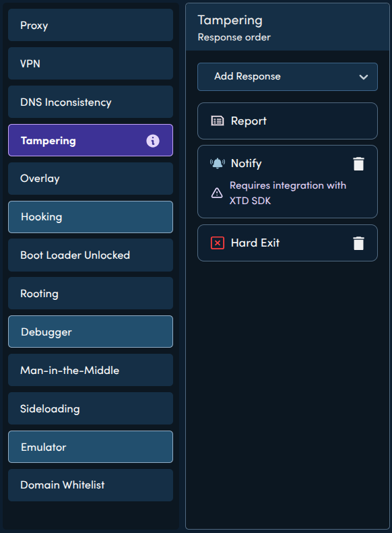Choose the Hooking item
The height and width of the screenshot is (533, 392).
[91, 217]
